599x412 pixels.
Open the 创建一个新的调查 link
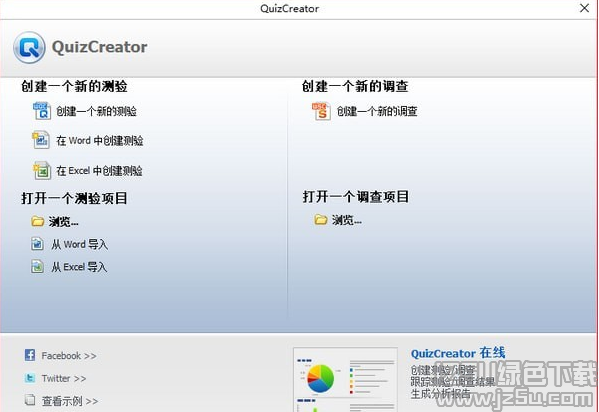tap(377, 111)
